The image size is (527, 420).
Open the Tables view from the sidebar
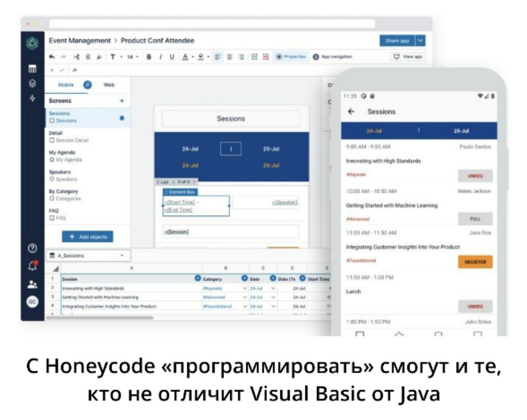pyautogui.click(x=32, y=69)
